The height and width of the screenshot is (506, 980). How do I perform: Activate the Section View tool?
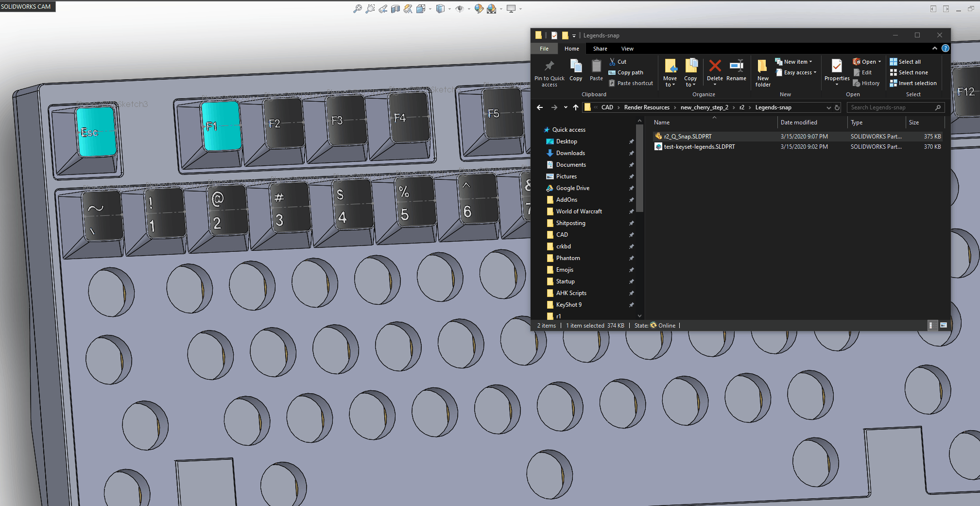pyautogui.click(x=395, y=9)
